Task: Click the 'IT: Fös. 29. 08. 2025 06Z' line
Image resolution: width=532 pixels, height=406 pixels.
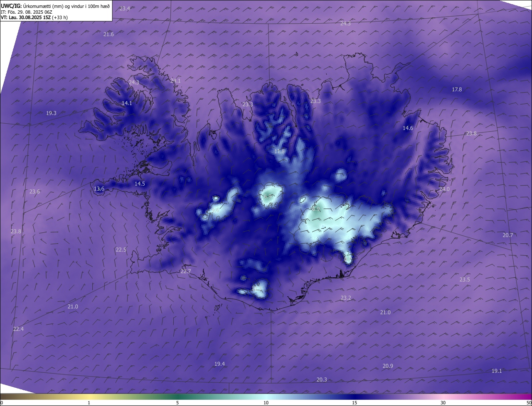Action: [26, 12]
